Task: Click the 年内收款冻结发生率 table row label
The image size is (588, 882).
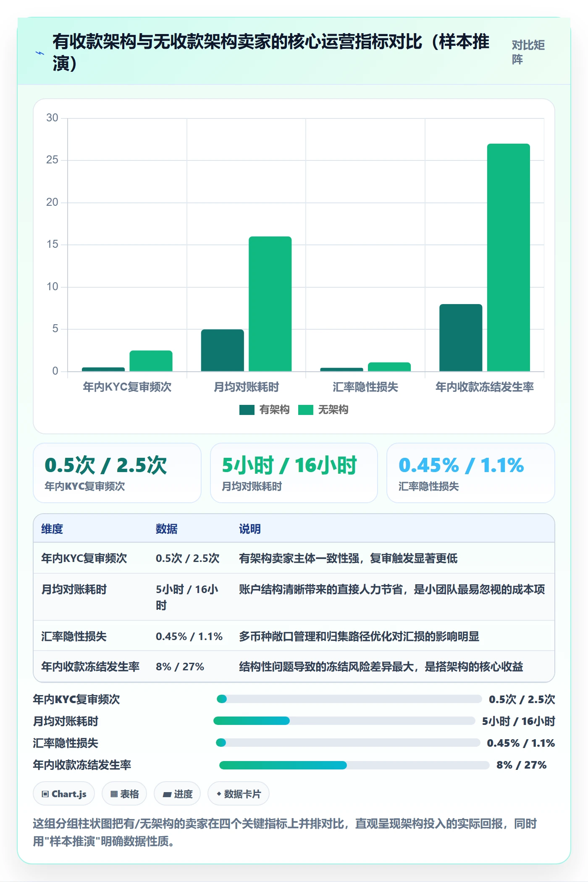Action: point(90,667)
